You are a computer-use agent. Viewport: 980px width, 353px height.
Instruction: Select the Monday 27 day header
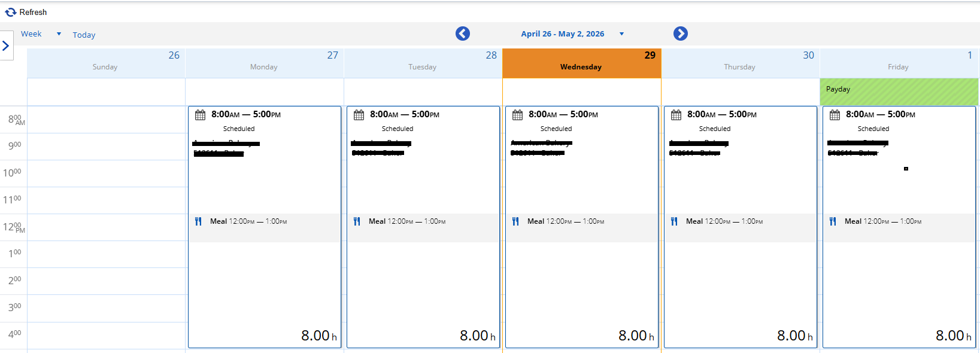click(x=265, y=63)
